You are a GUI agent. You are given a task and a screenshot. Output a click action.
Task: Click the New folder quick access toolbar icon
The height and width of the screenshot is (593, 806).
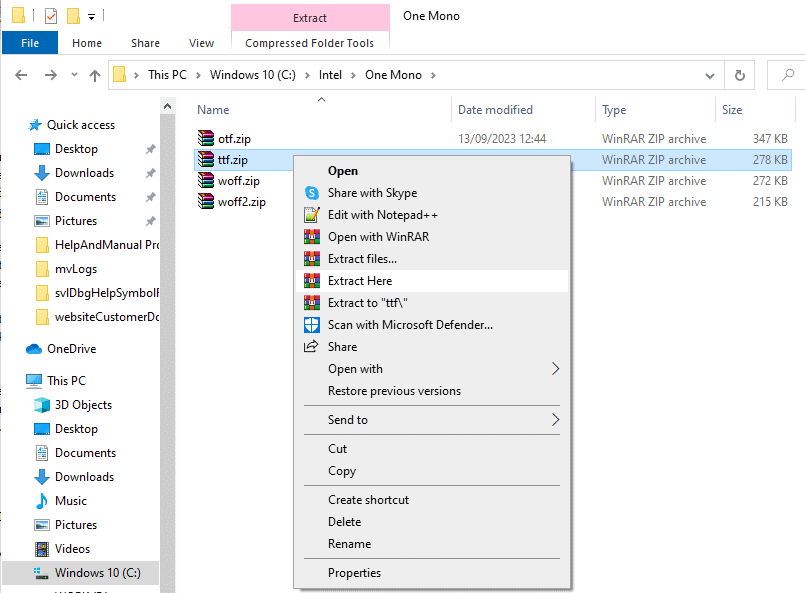[x=74, y=16]
